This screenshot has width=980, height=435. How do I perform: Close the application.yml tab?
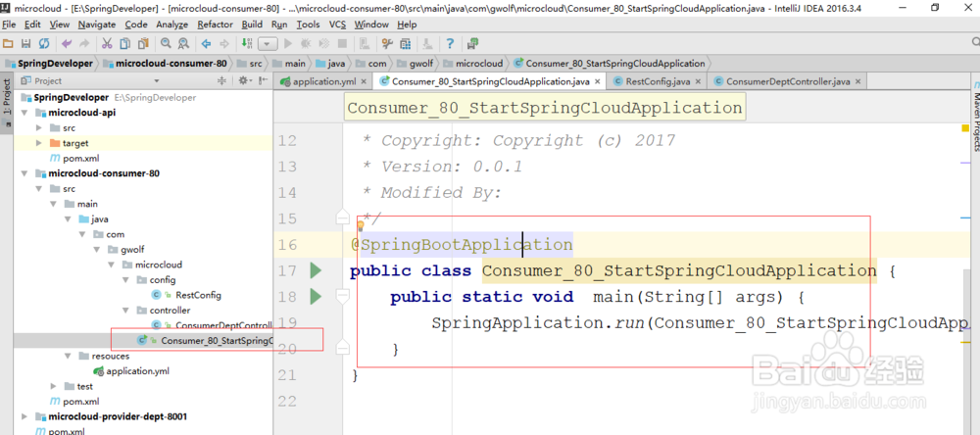pos(364,82)
